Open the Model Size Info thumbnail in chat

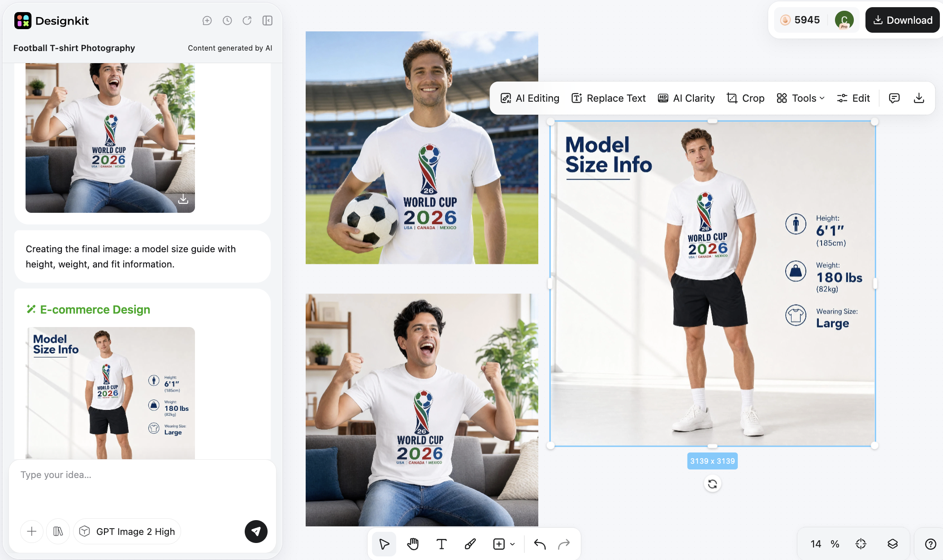(110, 393)
